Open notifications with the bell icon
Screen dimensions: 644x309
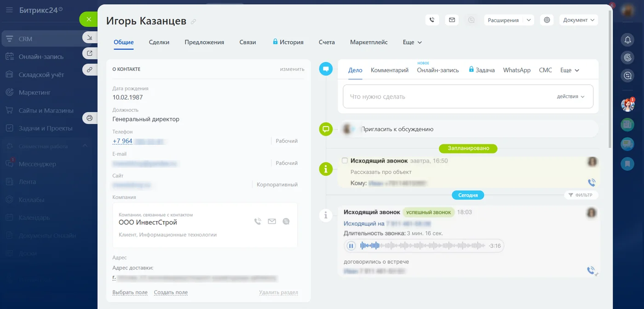[627, 40]
